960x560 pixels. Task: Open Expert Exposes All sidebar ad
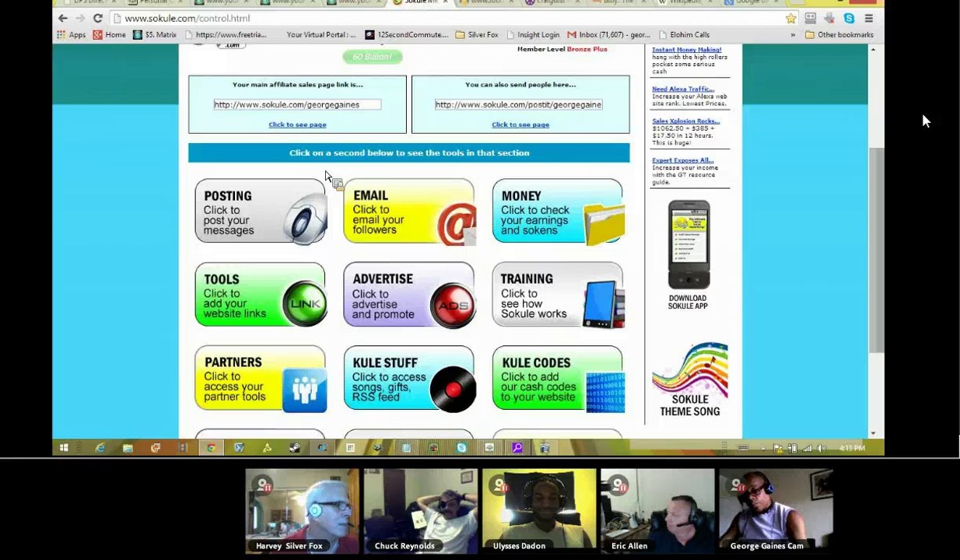click(x=682, y=160)
